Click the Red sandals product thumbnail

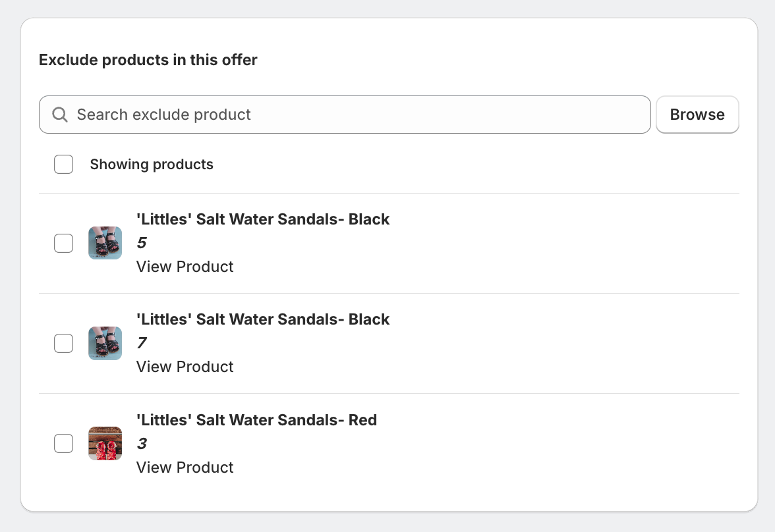tap(105, 444)
